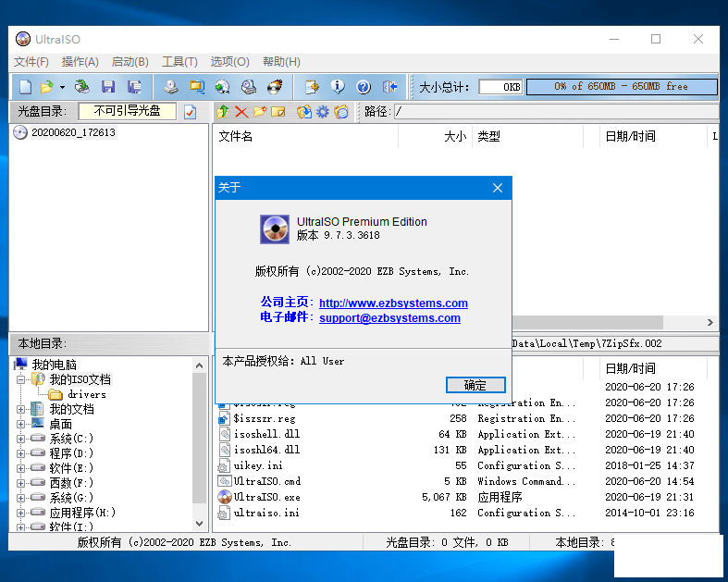
Task: Expand the 西数(F:) drive node
Action: (x=20, y=483)
